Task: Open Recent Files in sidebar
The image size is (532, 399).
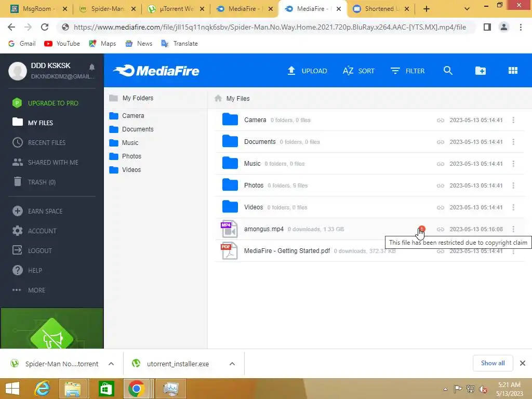Action: tap(39, 142)
